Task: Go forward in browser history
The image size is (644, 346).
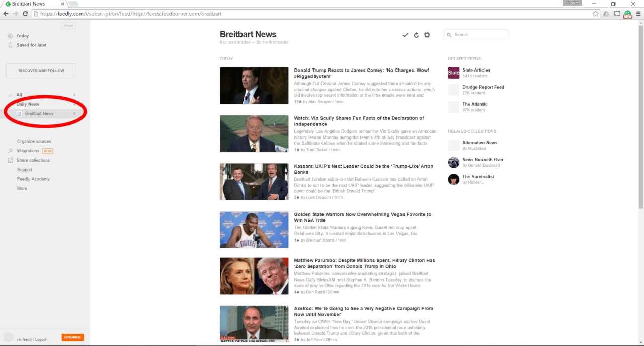Action: [x=16, y=14]
